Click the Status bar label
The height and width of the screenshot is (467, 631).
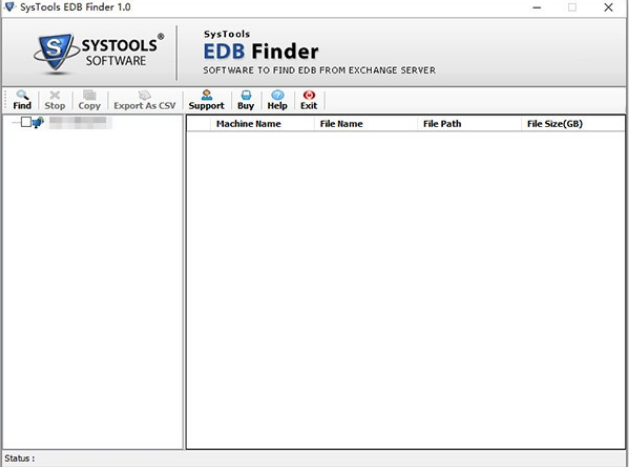pyautogui.click(x=19, y=459)
